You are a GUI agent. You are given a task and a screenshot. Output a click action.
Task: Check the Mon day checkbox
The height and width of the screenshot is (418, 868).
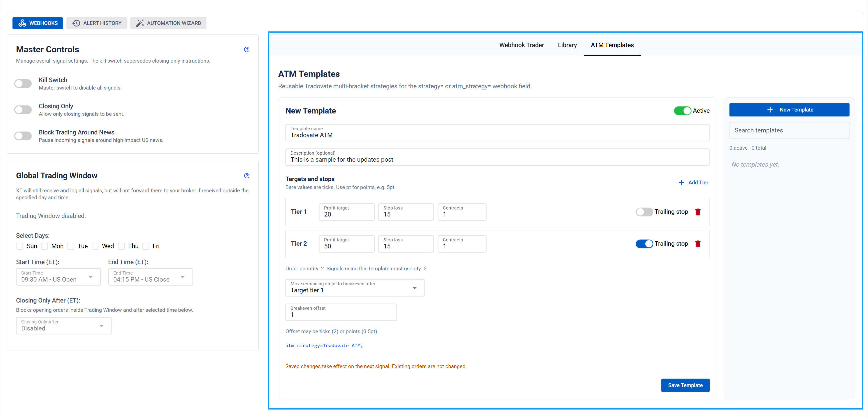click(x=44, y=246)
